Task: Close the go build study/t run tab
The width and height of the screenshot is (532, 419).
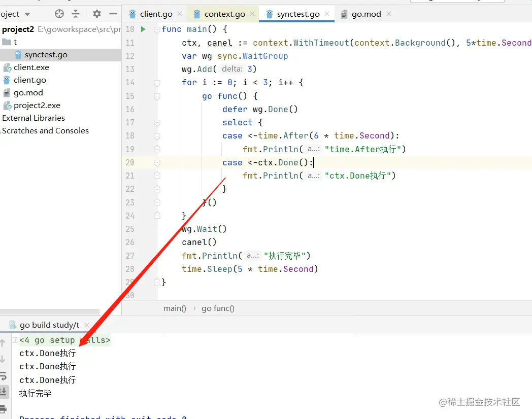Action: [86, 325]
